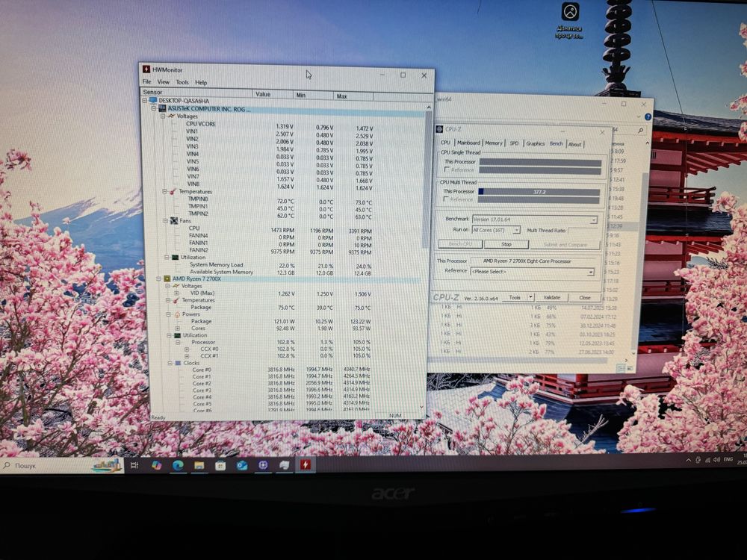Click the Max column header
The width and height of the screenshot is (747, 560).
pyautogui.click(x=353, y=96)
